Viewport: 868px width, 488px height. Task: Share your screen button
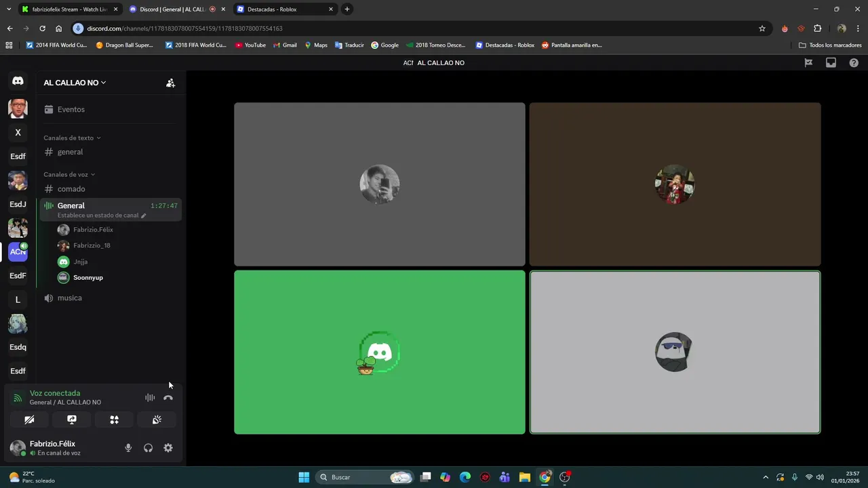pos(72,420)
